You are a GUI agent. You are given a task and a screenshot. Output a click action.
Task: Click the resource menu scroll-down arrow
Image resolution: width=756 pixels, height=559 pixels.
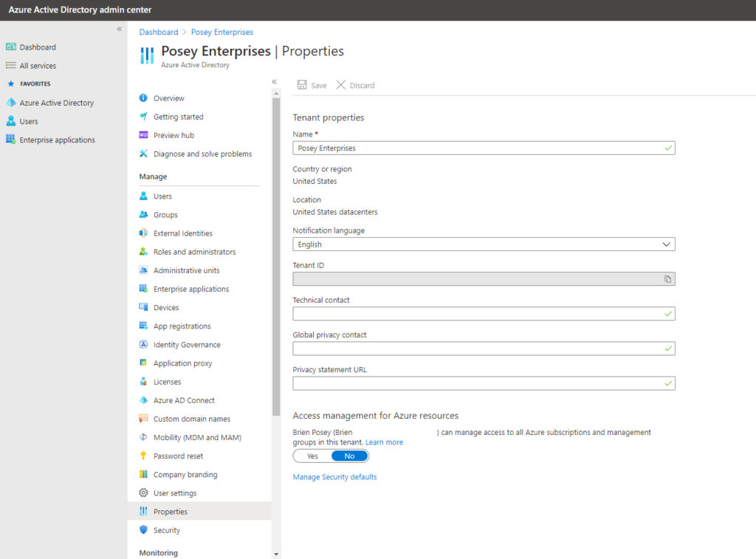coord(276,554)
